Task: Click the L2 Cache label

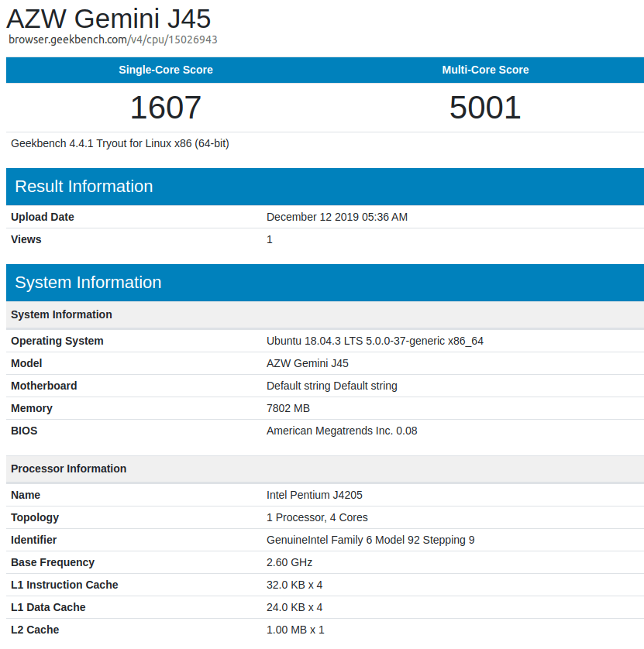Action: (x=35, y=630)
